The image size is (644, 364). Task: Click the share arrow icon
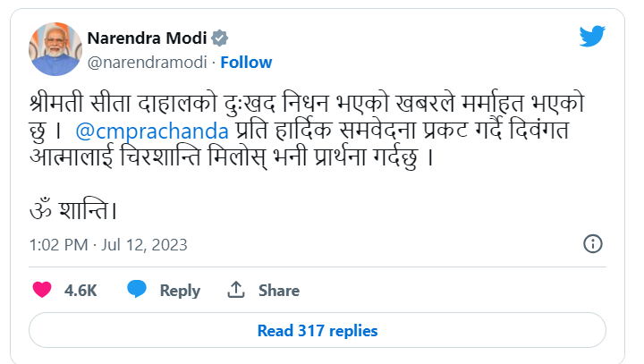pyautogui.click(x=236, y=290)
